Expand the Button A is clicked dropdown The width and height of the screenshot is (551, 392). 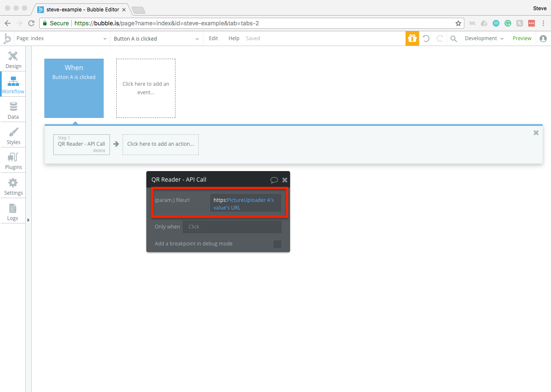click(x=156, y=38)
